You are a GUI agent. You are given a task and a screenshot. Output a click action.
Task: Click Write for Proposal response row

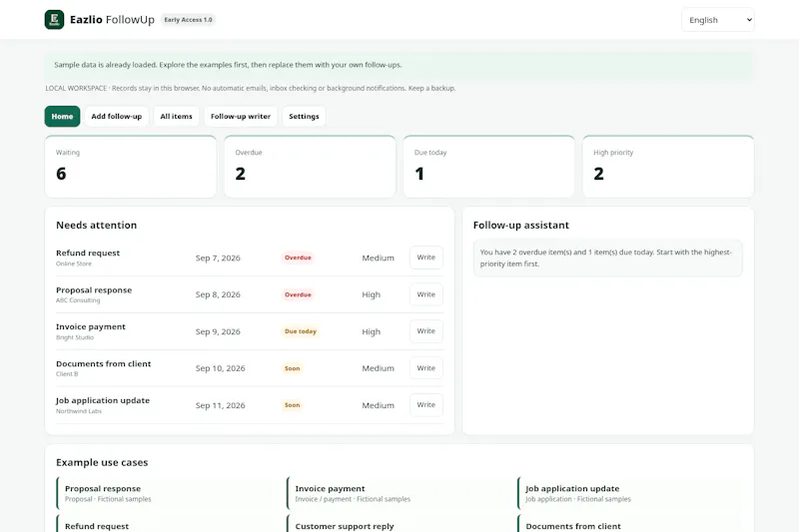pos(426,294)
